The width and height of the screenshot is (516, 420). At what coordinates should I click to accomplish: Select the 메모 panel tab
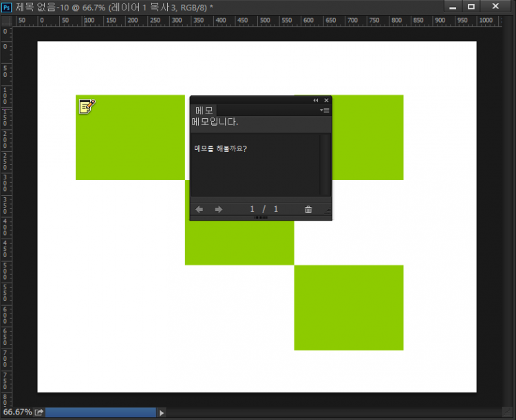204,111
